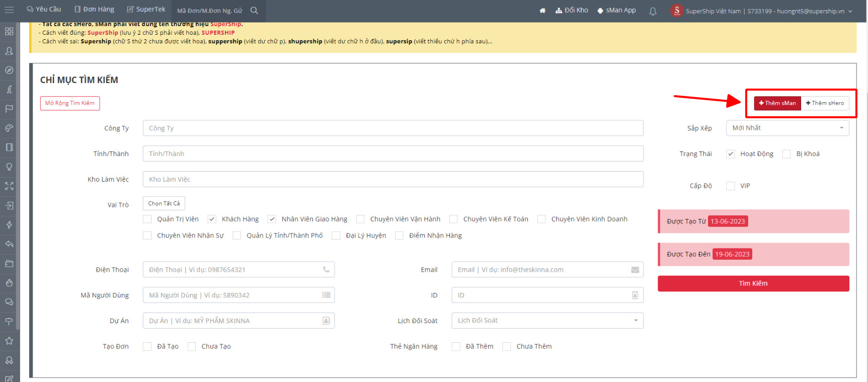868x382 pixels.
Task: Click the grid dashboard sidebar icon
Action: (x=9, y=31)
